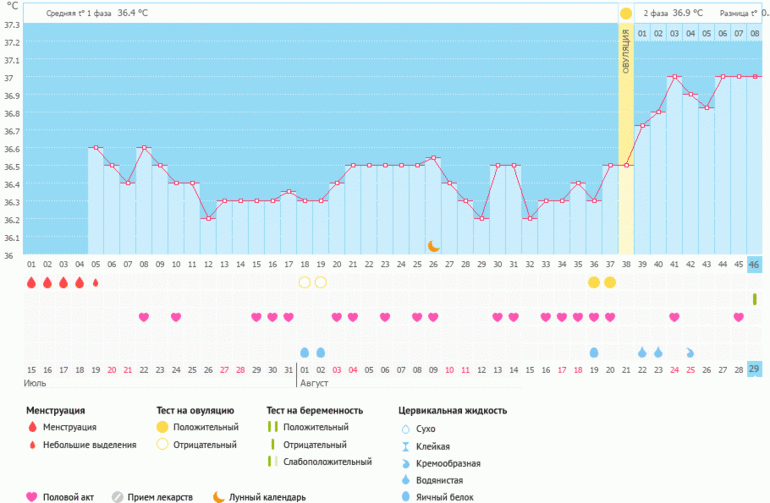The height and width of the screenshot is (503, 770).
Task: Click temperature point on cycle day 41
Action: 674,77
